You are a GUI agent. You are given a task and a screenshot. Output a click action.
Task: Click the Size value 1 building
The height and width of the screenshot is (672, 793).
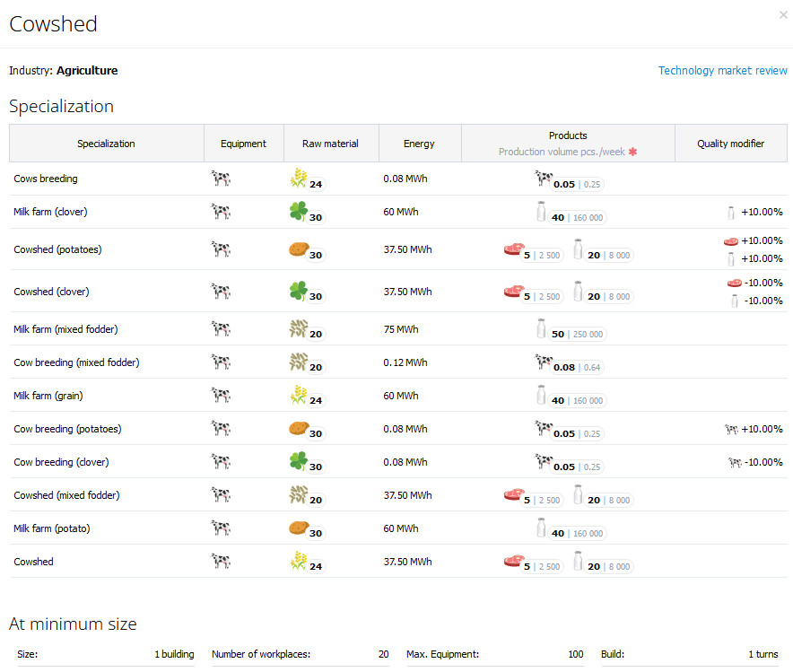175,654
